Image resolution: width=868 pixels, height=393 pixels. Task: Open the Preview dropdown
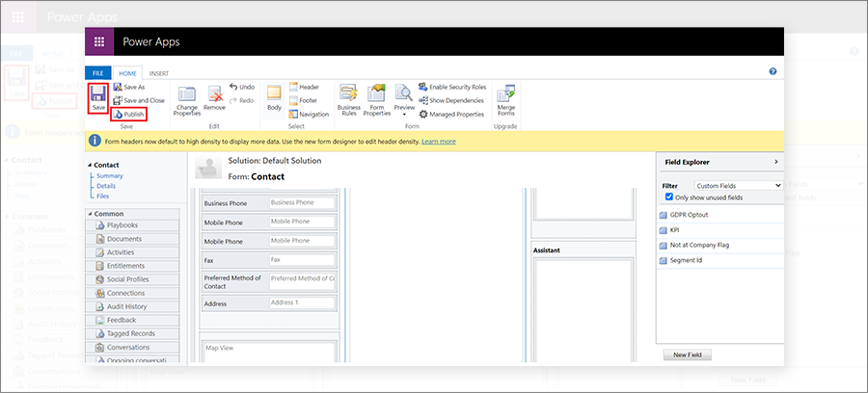click(404, 101)
